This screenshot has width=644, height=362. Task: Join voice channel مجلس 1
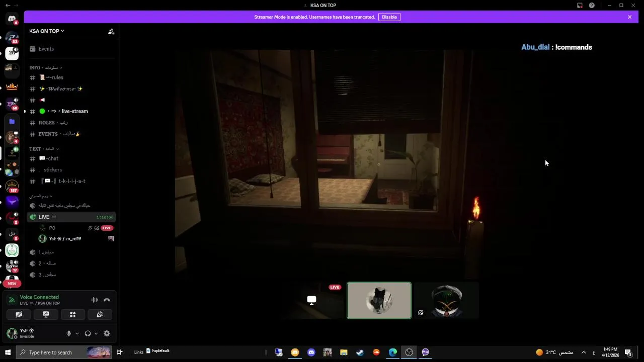point(71,252)
